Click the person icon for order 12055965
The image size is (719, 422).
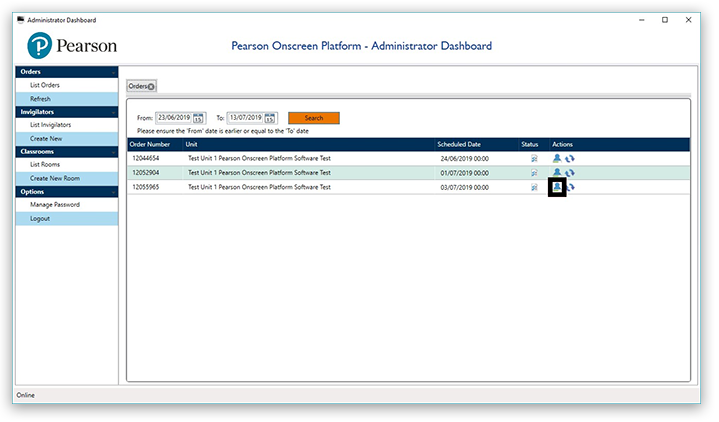click(557, 187)
